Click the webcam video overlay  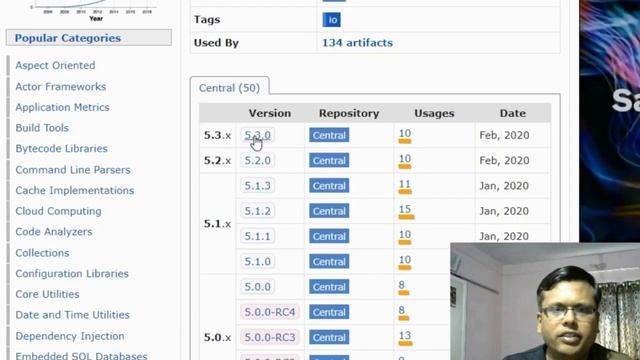click(545, 301)
